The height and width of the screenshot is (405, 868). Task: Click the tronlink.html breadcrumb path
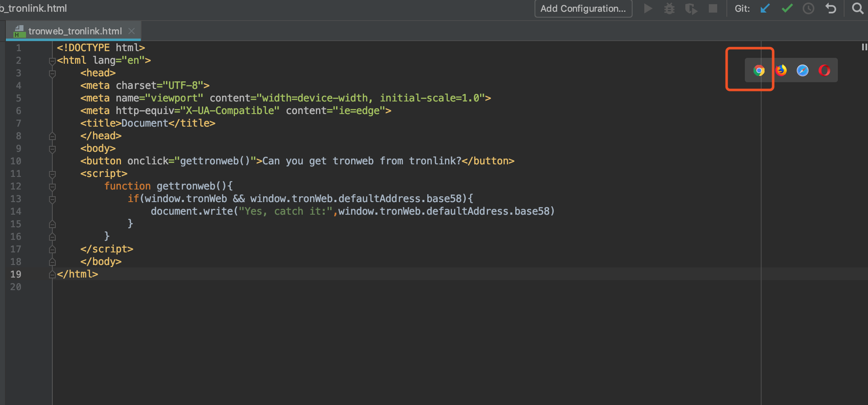pyautogui.click(x=34, y=8)
